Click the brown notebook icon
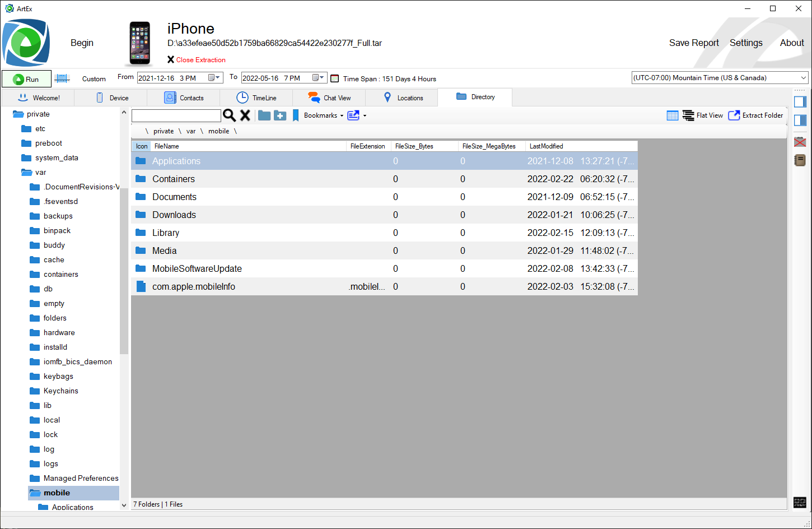812x529 pixels. [800, 160]
